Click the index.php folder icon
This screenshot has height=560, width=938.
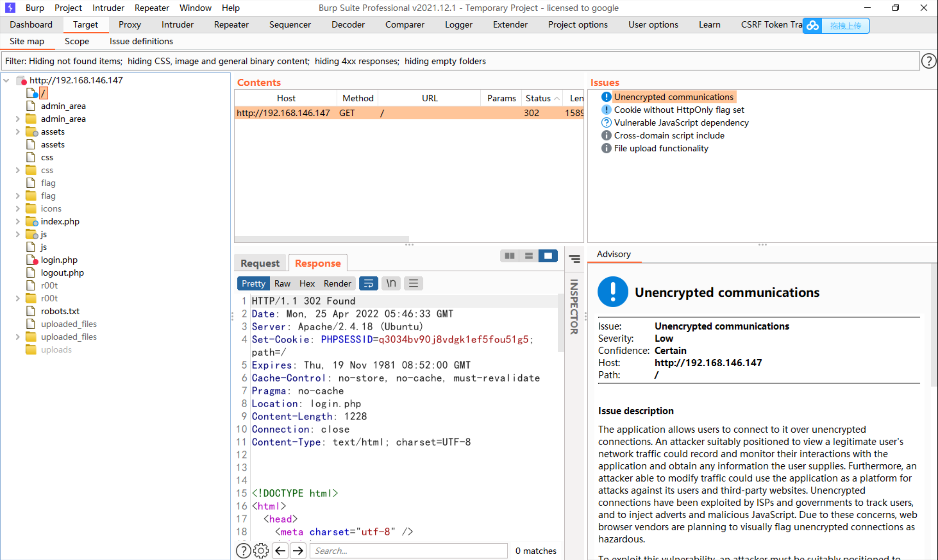click(x=32, y=221)
